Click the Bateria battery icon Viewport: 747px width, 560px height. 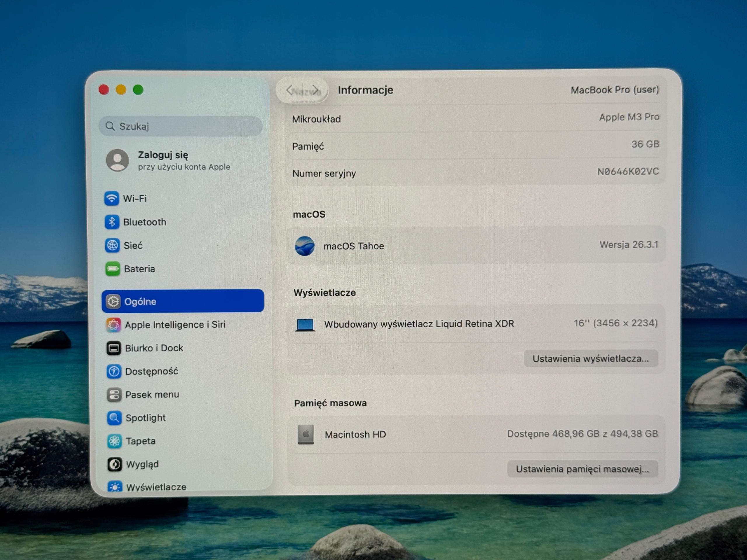[x=112, y=269]
